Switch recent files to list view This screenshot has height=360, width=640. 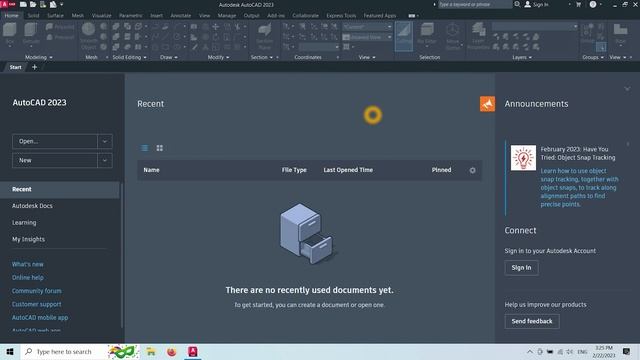click(x=144, y=148)
